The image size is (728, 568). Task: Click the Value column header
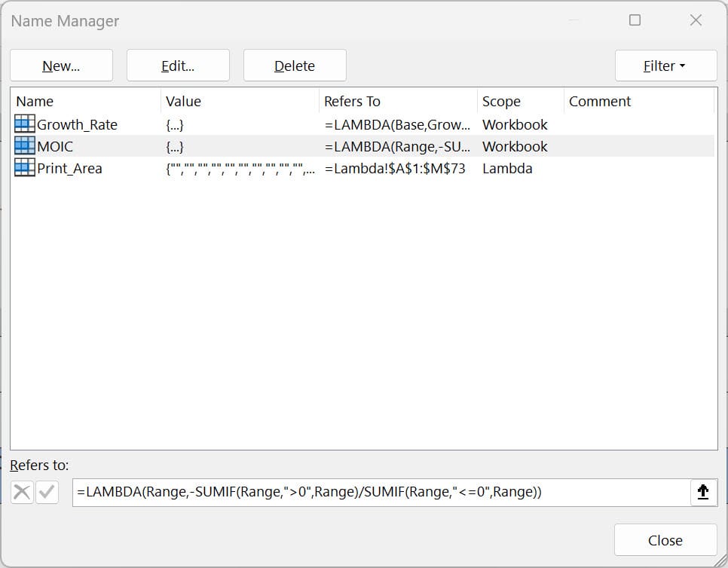pyautogui.click(x=183, y=101)
